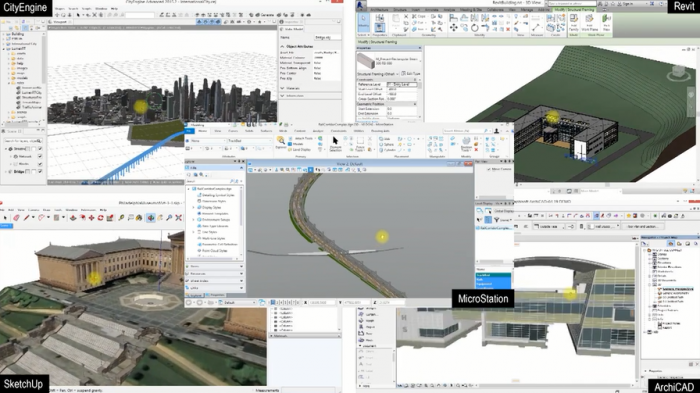Toggle Mirror Camera checkbox in MicroStation
The height and width of the screenshot is (393, 700).
tap(488, 169)
